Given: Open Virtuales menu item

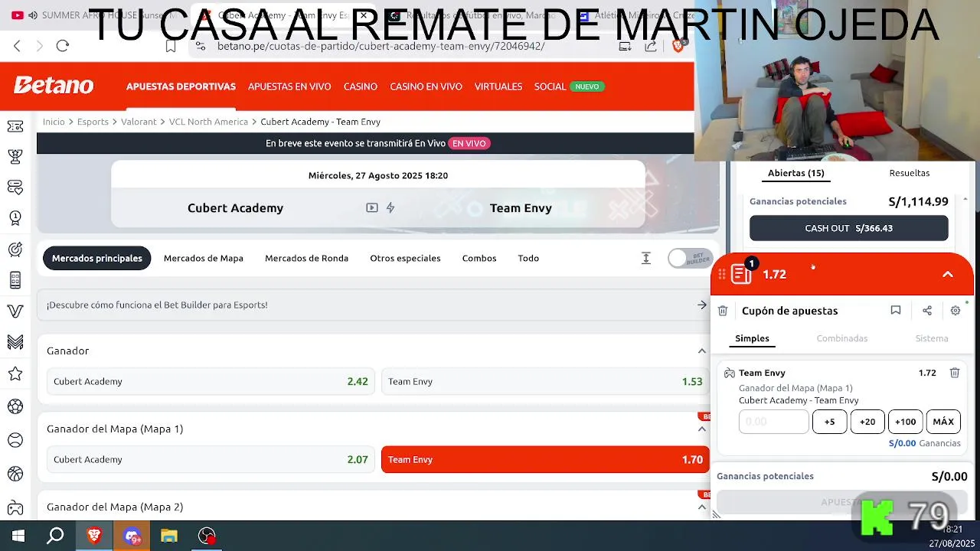Looking at the screenshot, I should (x=498, y=86).
